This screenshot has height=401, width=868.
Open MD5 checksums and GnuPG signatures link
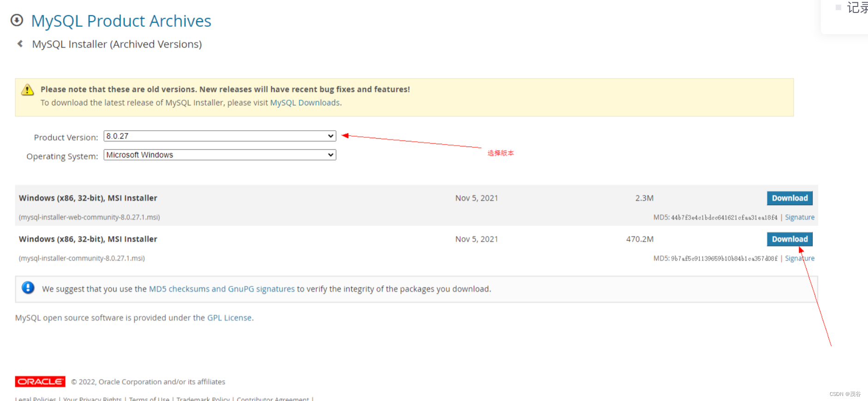pyautogui.click(x=222, y=289)
